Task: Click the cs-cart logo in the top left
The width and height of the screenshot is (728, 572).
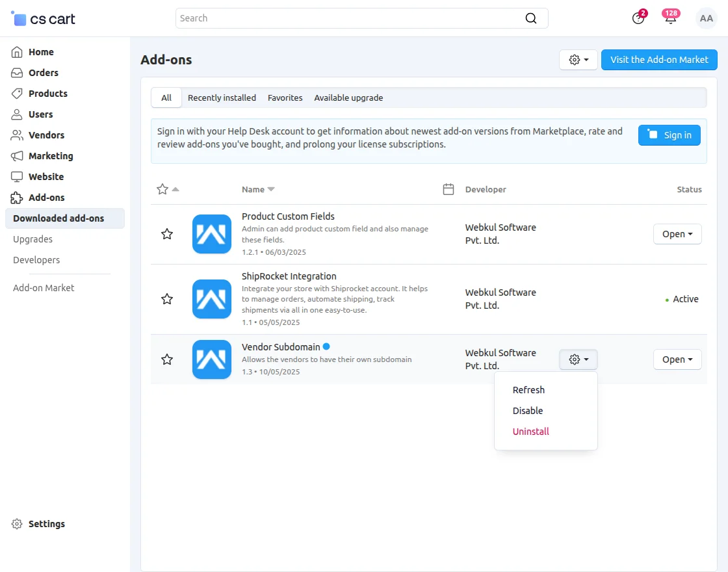Action: (42, 18)
